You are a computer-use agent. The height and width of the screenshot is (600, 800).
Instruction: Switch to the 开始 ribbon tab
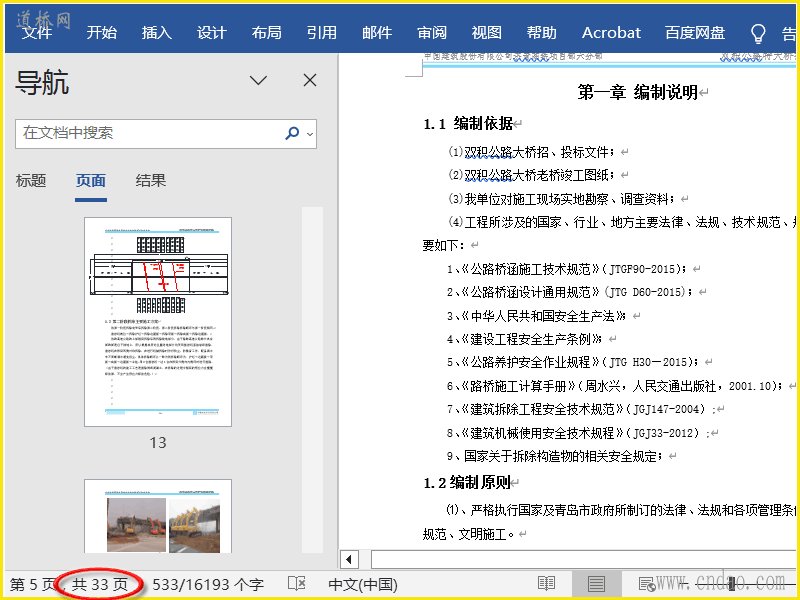tap(102, 33)
